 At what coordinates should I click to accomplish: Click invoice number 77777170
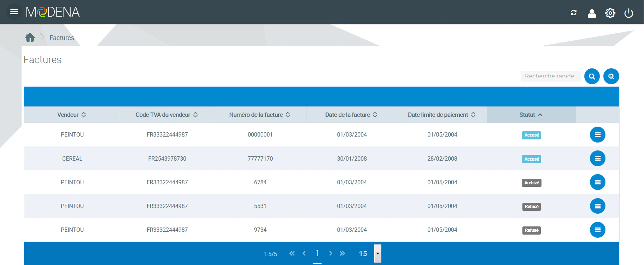click(260, 159)
